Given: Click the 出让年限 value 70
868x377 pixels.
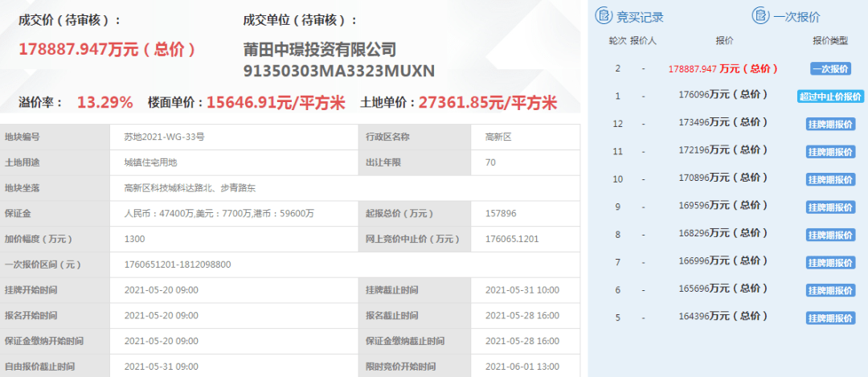Looking at the screenshot, I should (x=490, y=162).
